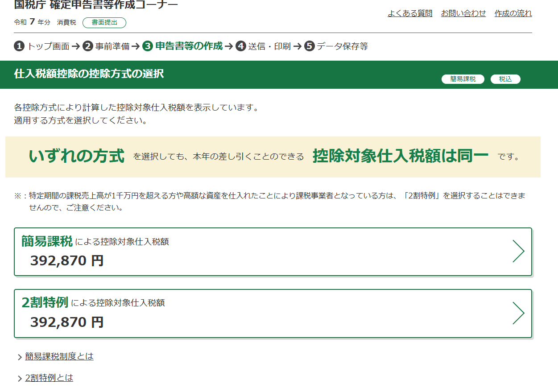Open the 作成の流れ link
The image size is (558, 392).
point(513,13)
